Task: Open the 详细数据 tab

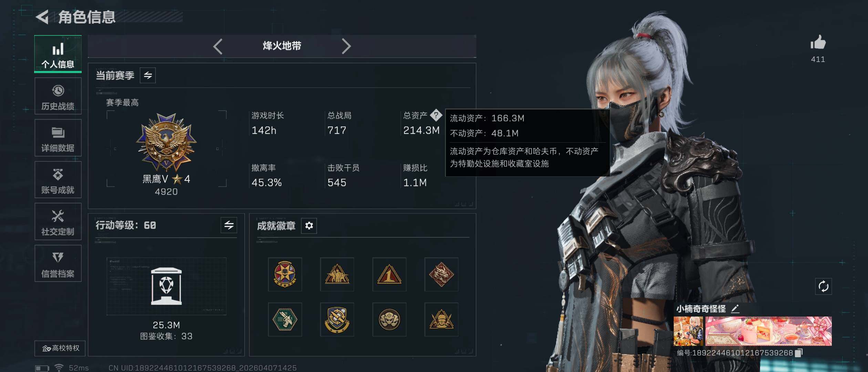Action: click(58, 138)
